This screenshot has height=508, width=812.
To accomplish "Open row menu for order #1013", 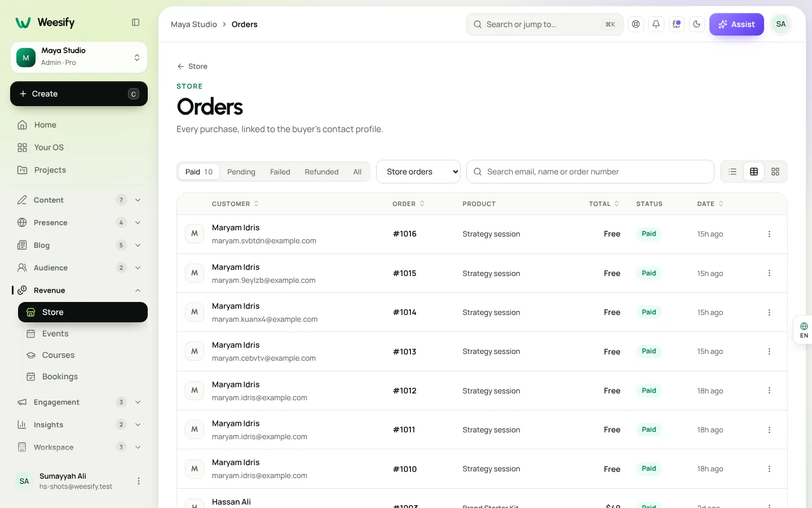I will [769, 352].
